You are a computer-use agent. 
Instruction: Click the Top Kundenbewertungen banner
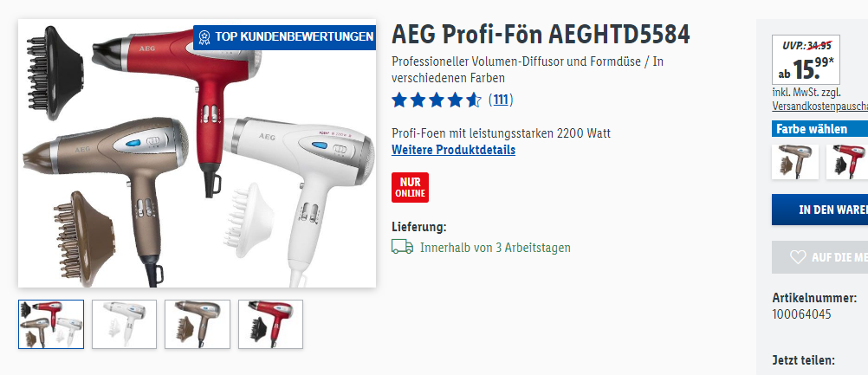284,37
